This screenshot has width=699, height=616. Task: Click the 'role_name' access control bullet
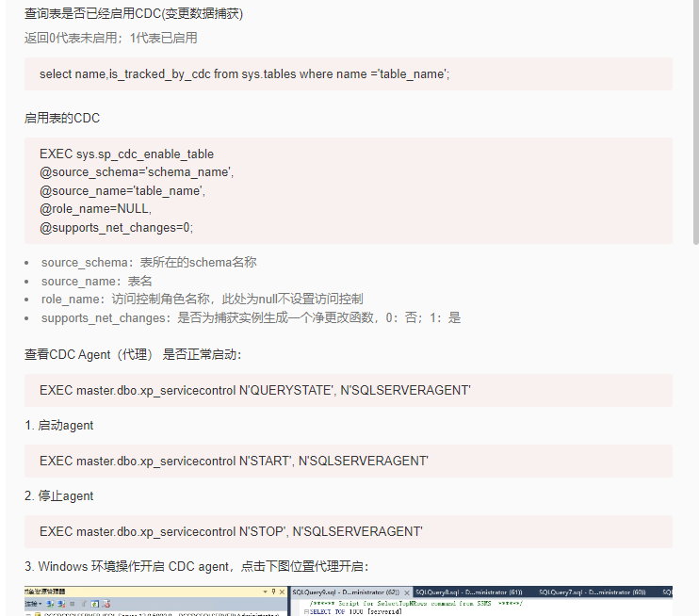(x=202, y=300)
